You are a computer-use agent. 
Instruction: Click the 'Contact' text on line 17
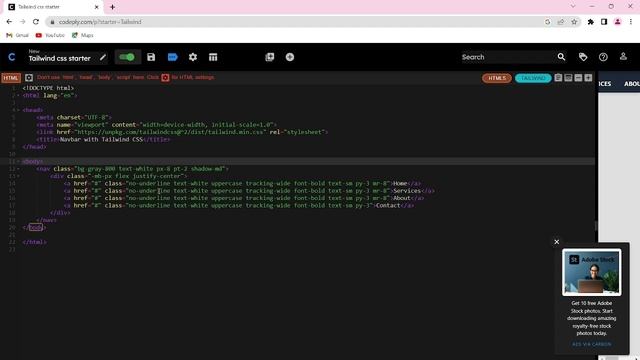pos(388,206)
